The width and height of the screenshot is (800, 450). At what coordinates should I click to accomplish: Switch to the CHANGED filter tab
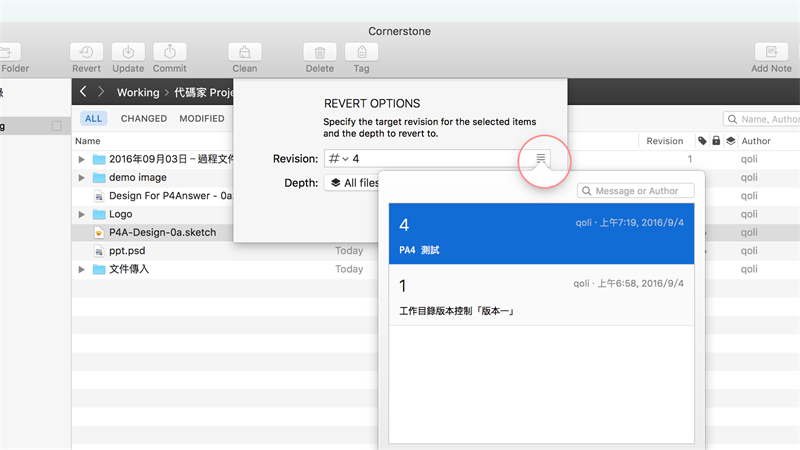click(x=143, y=118)
